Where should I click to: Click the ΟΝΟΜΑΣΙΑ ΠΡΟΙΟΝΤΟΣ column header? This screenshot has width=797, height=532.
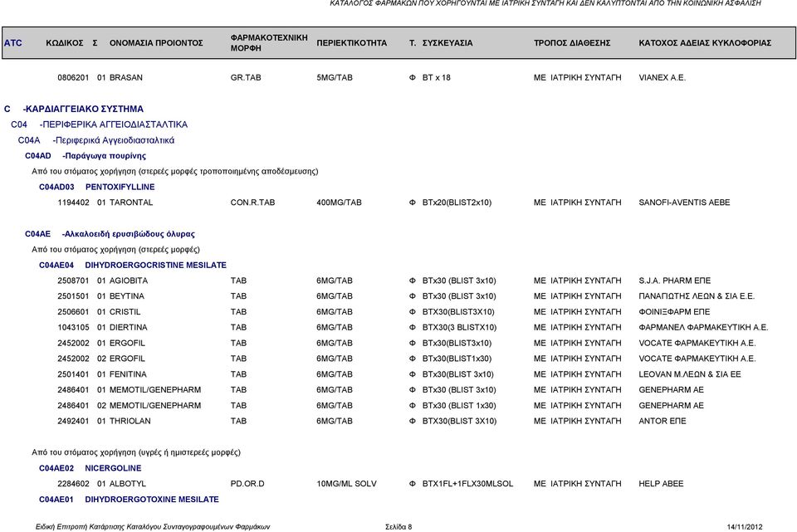click(x=156, y=42)
